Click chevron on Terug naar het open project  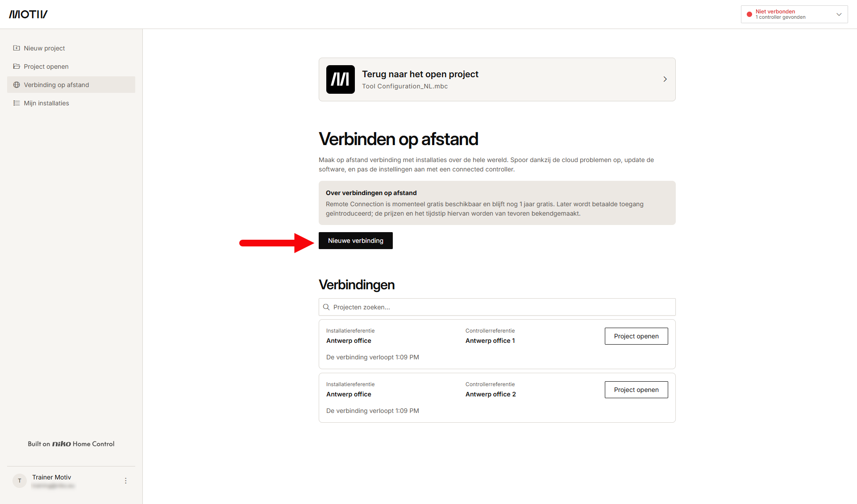(665, 79)
